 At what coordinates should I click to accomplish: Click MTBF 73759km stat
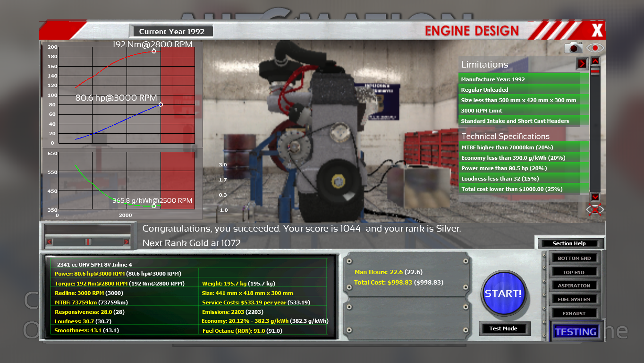click(91, 302)
